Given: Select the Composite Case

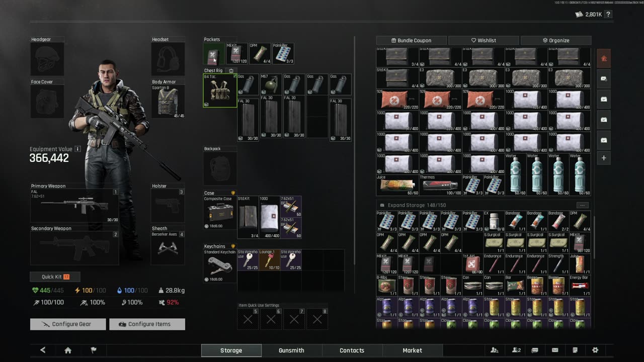Looking at the screenshot, I should coord(220,213).
